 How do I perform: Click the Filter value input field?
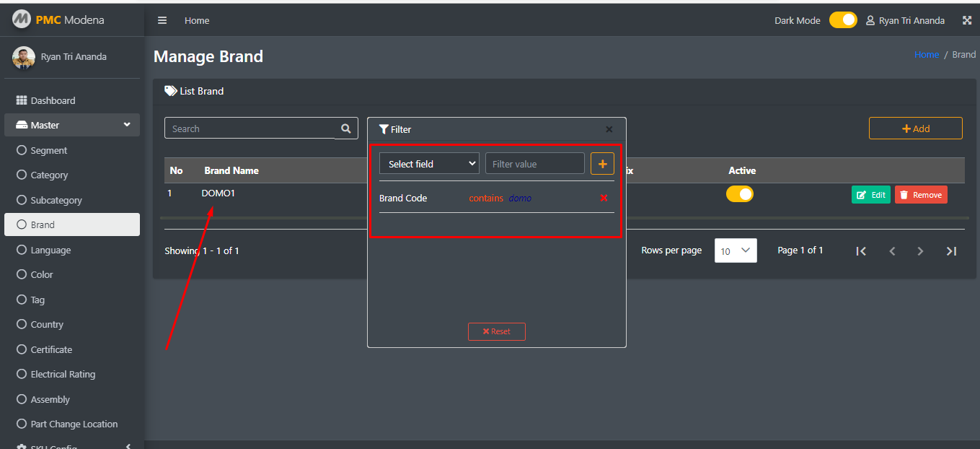point(534,164)
